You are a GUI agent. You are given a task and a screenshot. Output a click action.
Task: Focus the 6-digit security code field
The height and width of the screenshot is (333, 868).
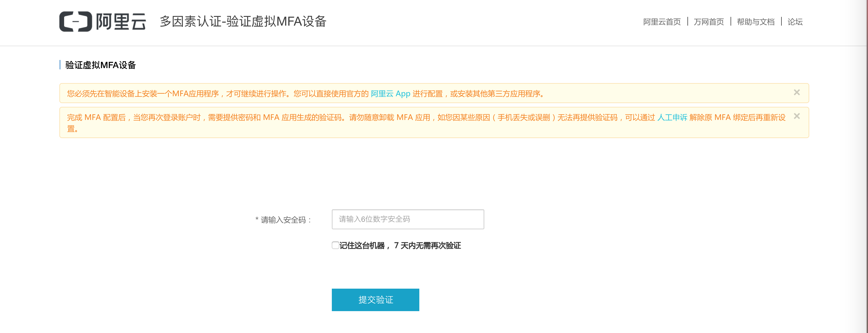pos(408,219)
